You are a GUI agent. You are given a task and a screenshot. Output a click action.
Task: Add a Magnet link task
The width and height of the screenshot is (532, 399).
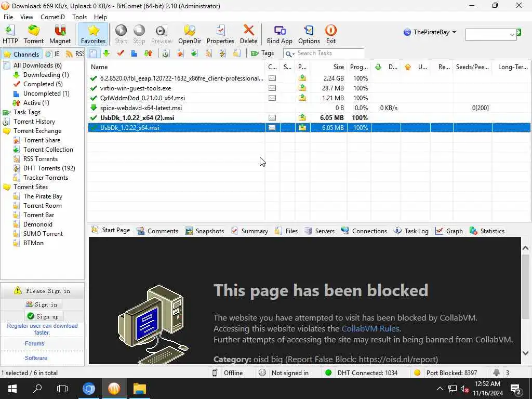coord(60,34)
